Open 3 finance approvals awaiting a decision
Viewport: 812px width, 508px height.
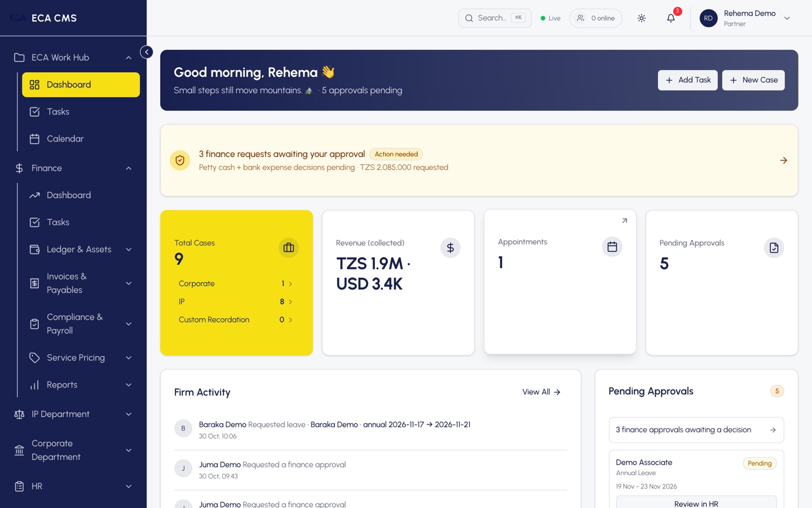(696, 430)
